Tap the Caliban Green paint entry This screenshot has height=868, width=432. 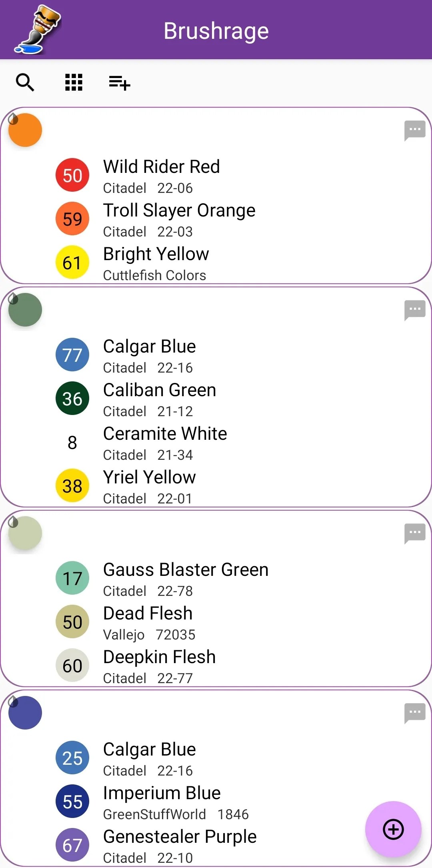click(160, 398)
